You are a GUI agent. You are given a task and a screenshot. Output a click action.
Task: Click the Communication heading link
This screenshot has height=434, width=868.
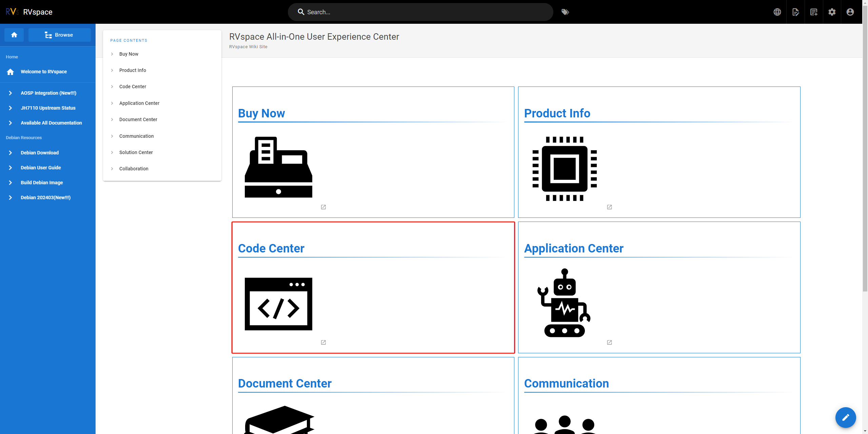click(567, 383)
